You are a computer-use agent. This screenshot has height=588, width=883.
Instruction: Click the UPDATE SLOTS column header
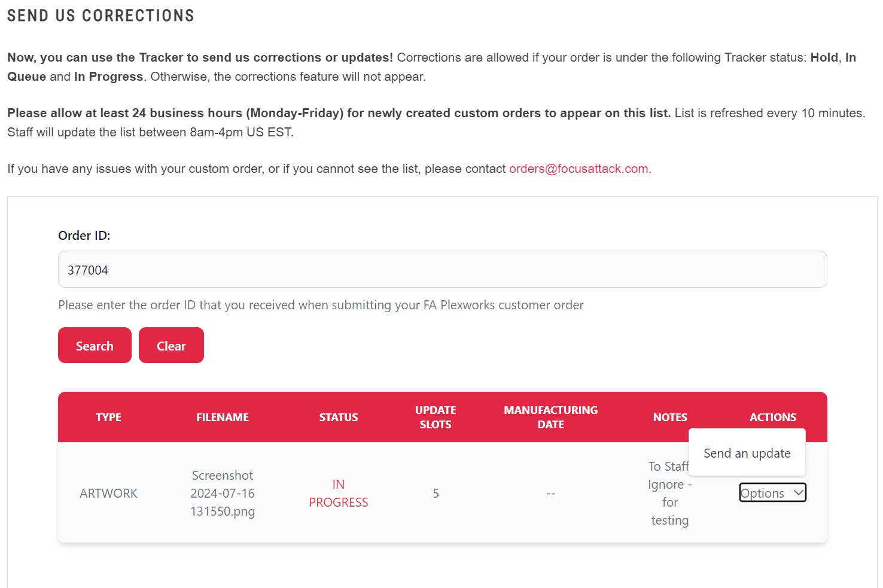click(436, 417)
